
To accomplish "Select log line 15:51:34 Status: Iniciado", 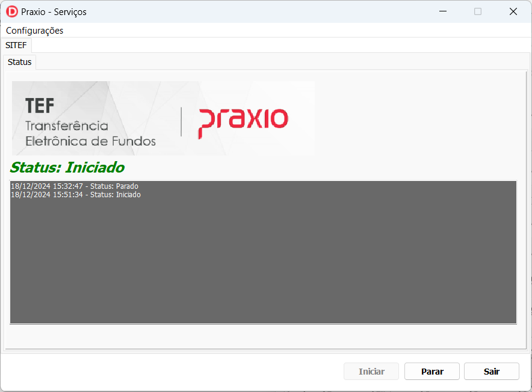I will pos(76,195).
